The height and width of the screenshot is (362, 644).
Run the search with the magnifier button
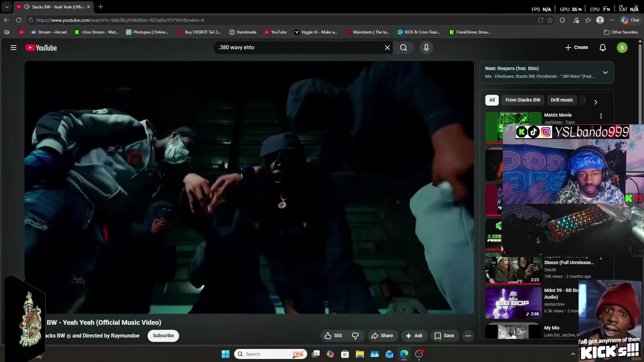(x=404, y=47)
